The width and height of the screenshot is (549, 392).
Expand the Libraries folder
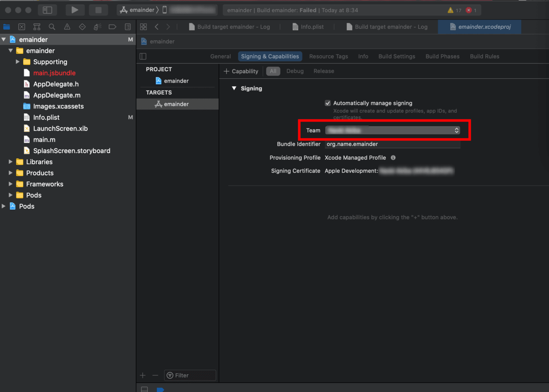point(11,161)
